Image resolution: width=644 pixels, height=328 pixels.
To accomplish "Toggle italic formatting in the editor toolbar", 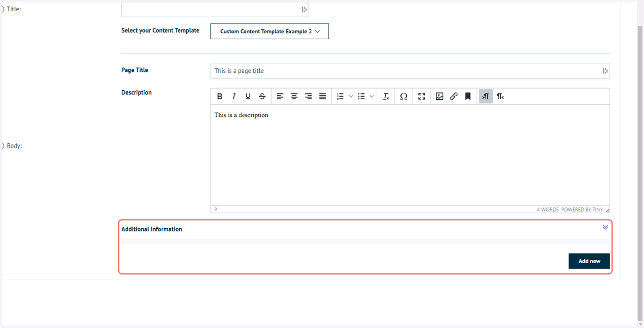I will [x=233, y=97].
